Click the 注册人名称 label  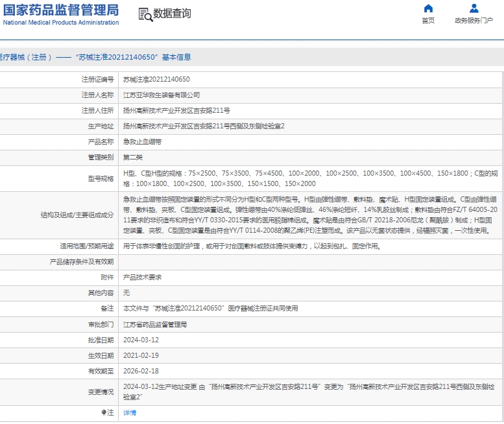(98, 95)
